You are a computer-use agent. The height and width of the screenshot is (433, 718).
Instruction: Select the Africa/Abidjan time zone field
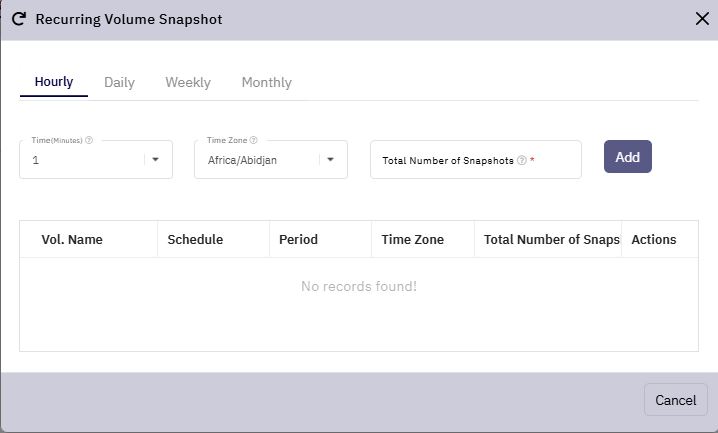pos(271,159)
